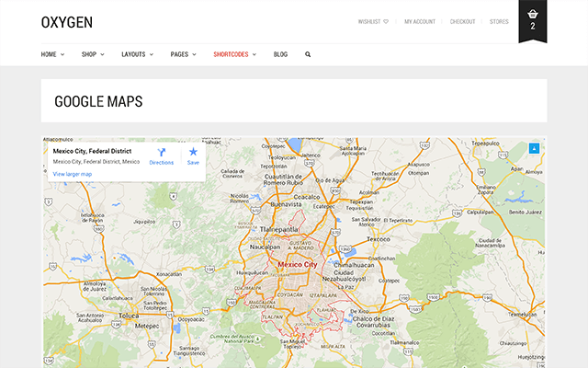Screen dimensions: 588x368
Task: Expand the Shop menu chevron
Action: 102,54
